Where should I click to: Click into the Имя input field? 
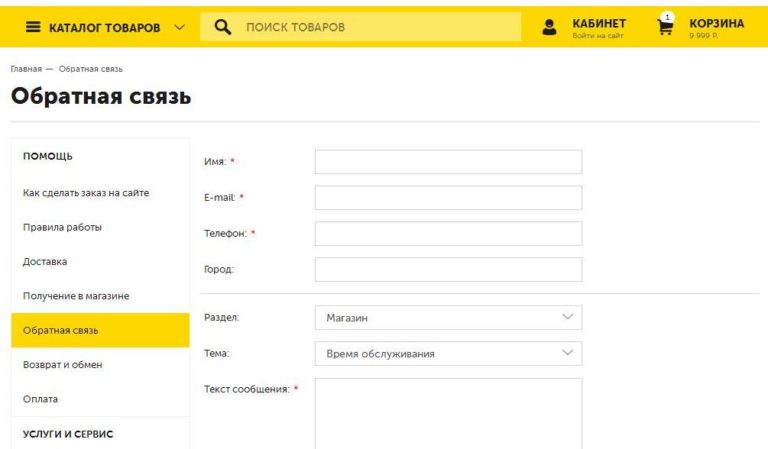pos(448,162)
